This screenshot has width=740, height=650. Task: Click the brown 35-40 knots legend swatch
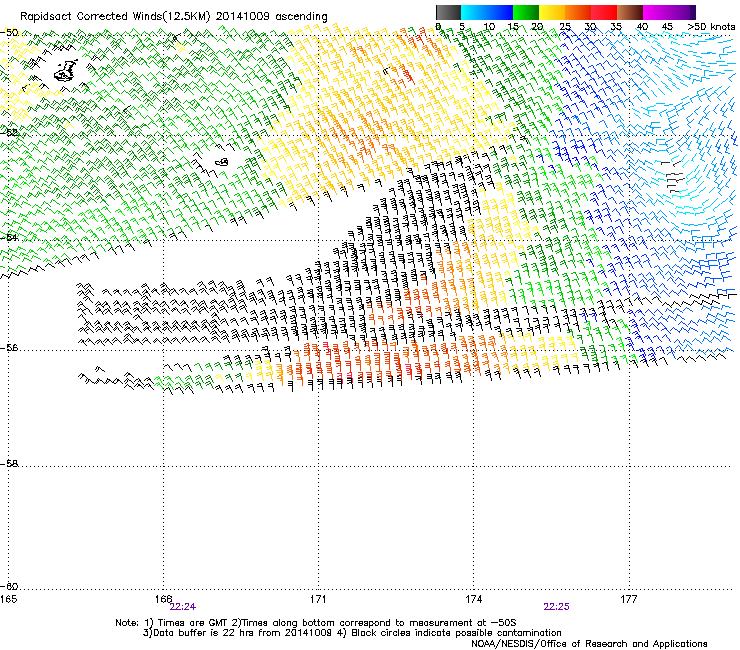coord(630,12)
